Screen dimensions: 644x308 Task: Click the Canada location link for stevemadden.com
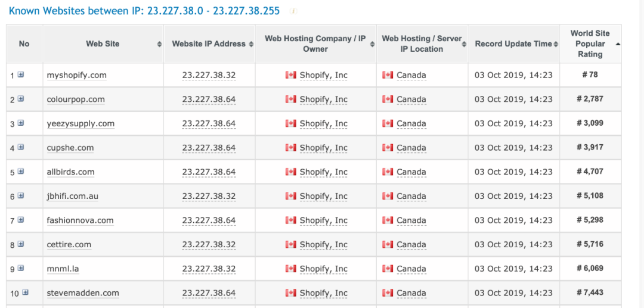click(x=411, y=293)
